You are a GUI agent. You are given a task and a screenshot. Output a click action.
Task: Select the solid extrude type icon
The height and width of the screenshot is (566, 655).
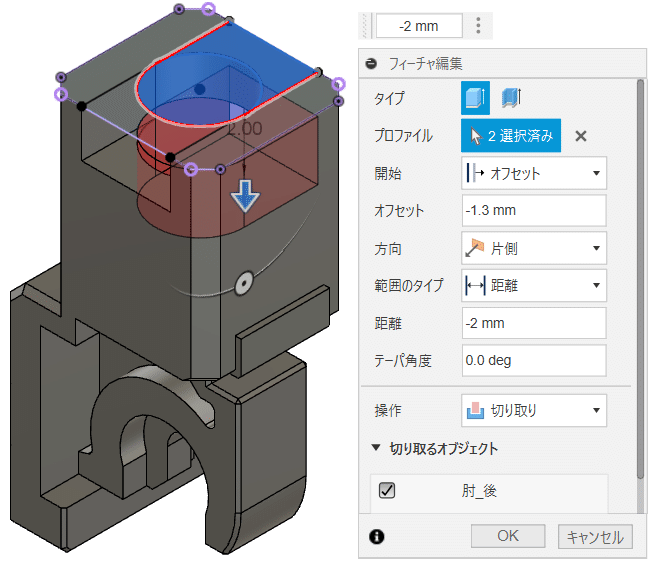tap(475, 98)
